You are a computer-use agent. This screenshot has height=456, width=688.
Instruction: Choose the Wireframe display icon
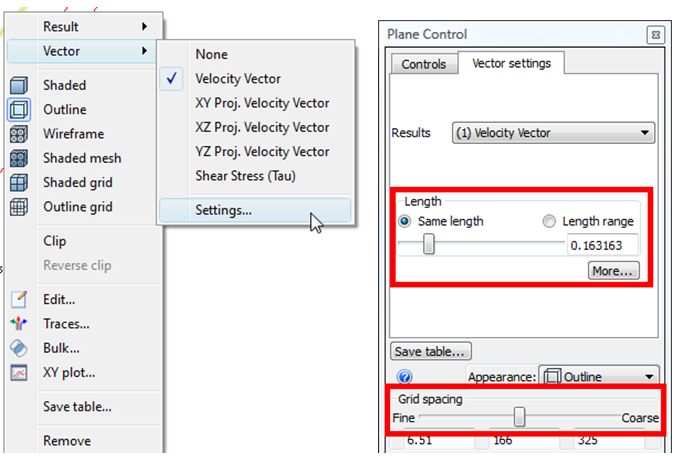point(18,134)
